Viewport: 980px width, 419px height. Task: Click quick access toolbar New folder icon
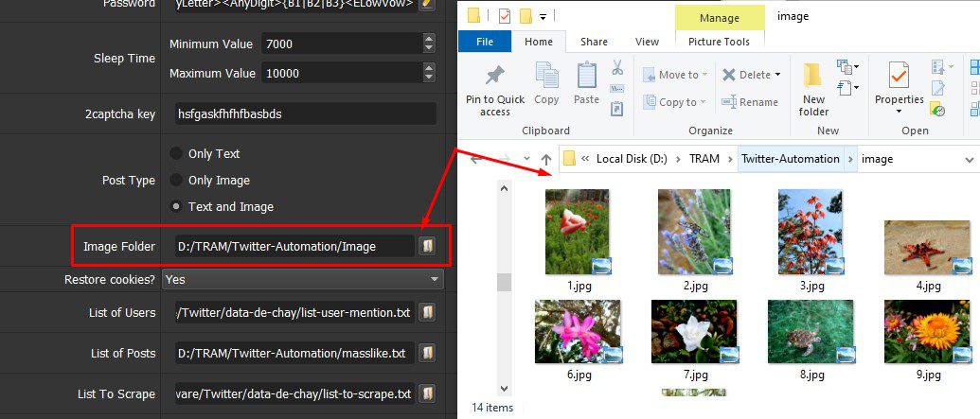526,16
